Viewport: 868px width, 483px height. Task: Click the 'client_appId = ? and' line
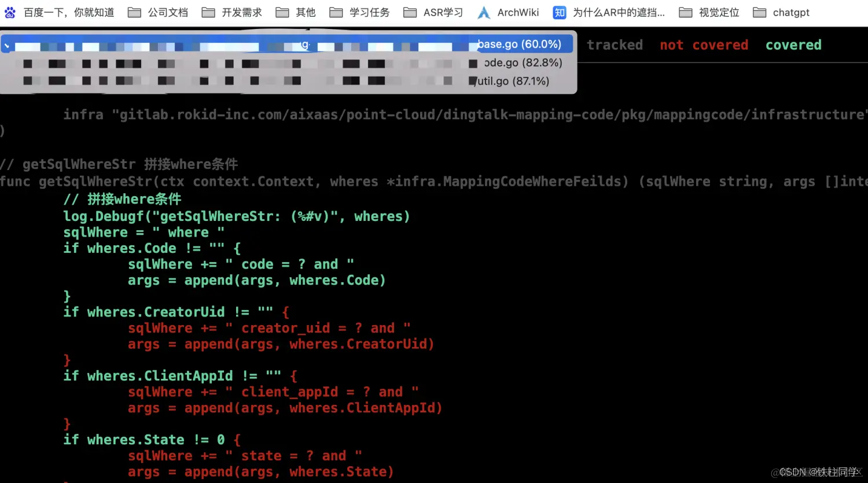(x=273, y=392)
